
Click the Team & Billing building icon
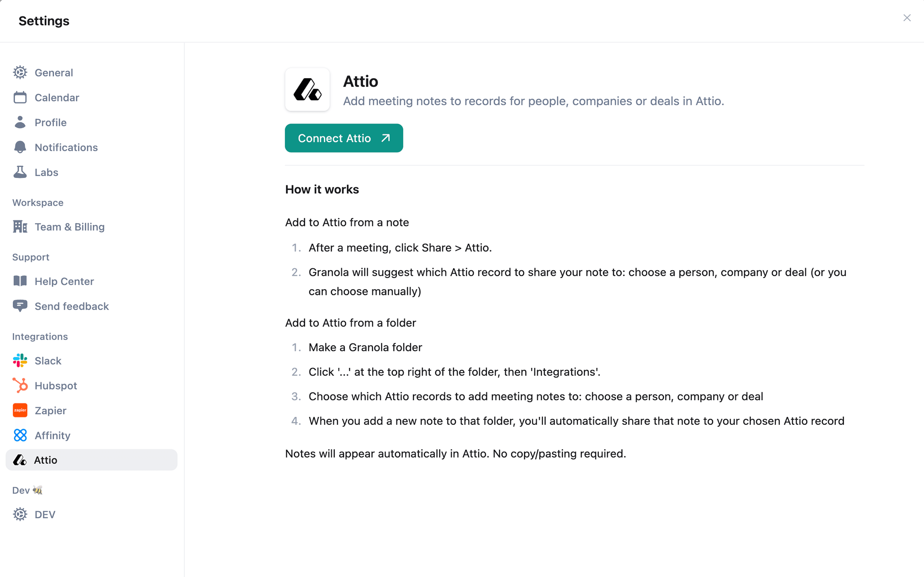(x=20, y=227)
